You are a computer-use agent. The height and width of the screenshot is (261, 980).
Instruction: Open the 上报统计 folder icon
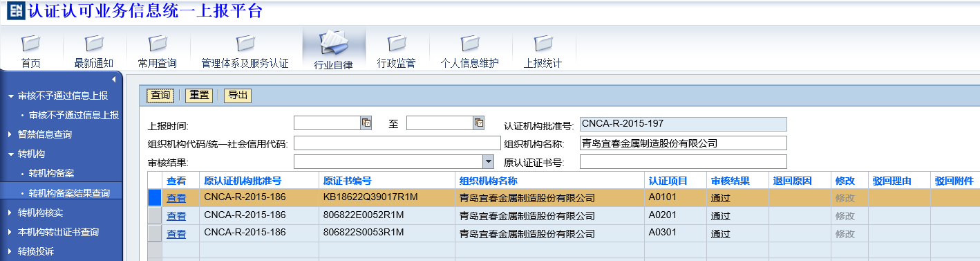tap(543, 44)
